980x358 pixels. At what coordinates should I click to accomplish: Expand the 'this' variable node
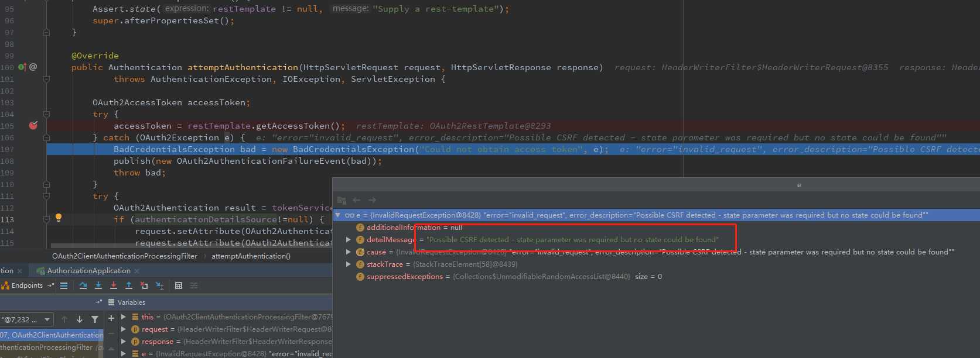tap(124, 317)
